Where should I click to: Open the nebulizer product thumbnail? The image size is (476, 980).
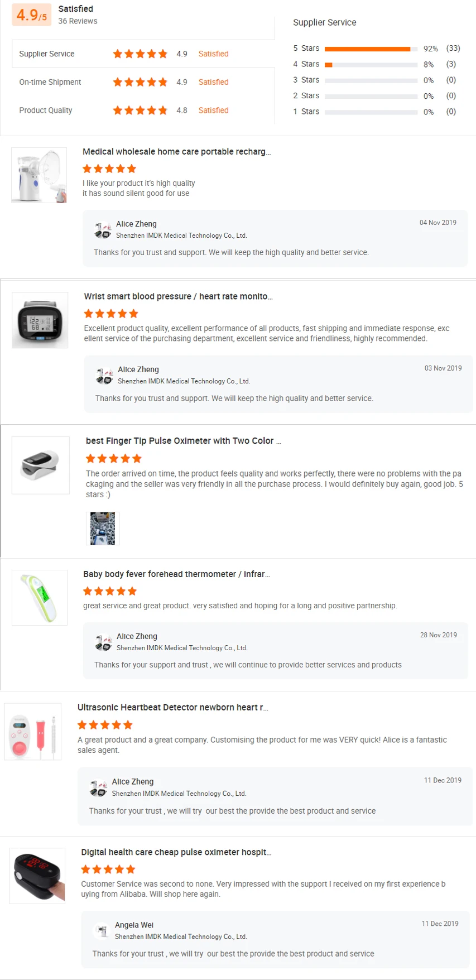point(39,175)
